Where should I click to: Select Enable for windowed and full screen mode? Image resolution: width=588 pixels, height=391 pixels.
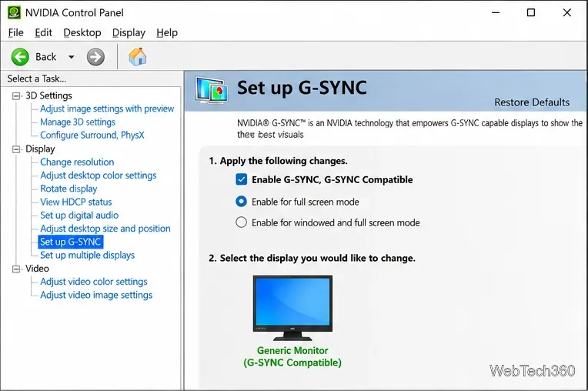click(x=241, y=222)
